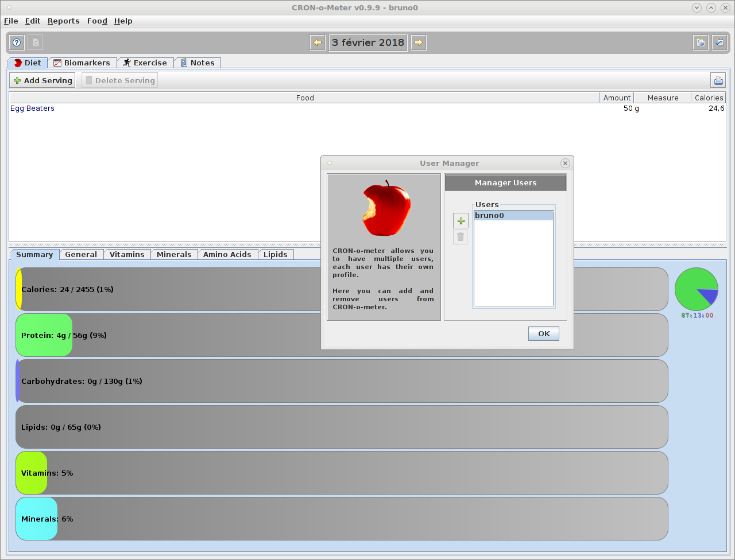Go to previous day arrow
The height and width of the screenshot is (560, 735).
click(x=318, y=42)
